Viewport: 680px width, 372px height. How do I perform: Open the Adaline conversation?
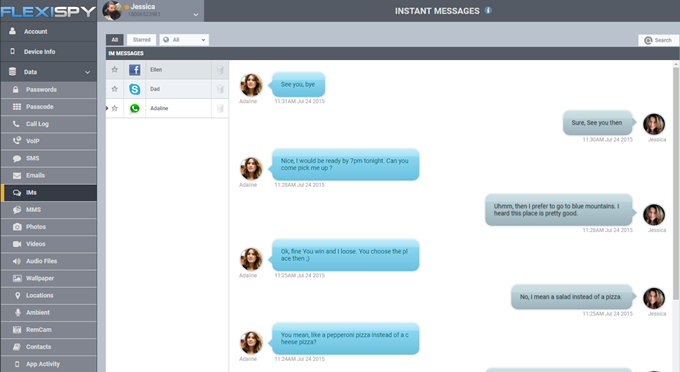(167, 108)
